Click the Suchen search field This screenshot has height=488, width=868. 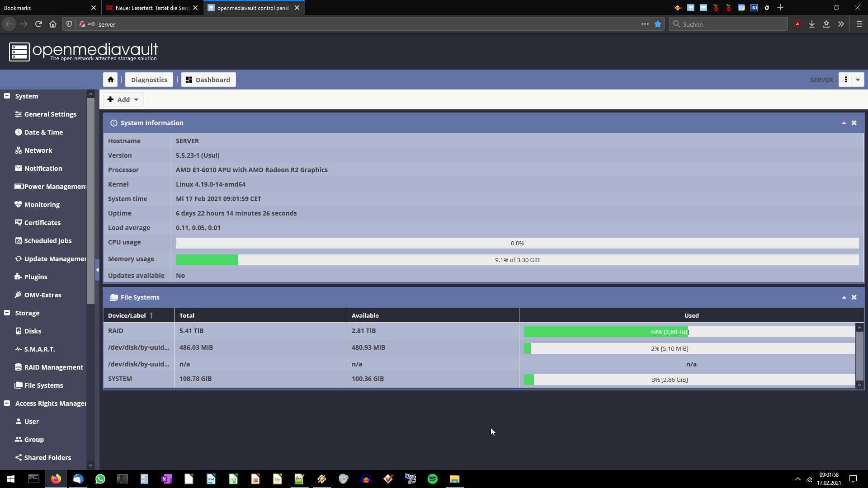tap(729, 24)
